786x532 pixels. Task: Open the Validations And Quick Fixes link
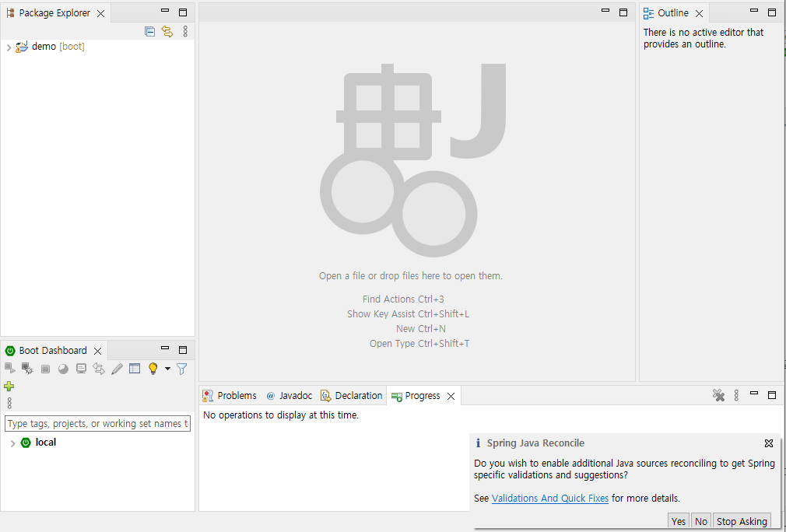550,499
